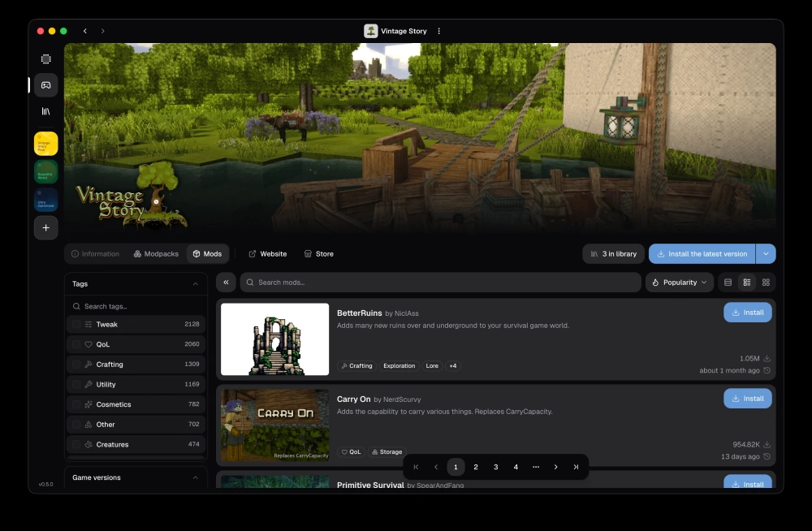The height and width of the screenshot is (531, 812).
Task: Select the gamepad games icon in sidebar
Action: pos(46,85)
